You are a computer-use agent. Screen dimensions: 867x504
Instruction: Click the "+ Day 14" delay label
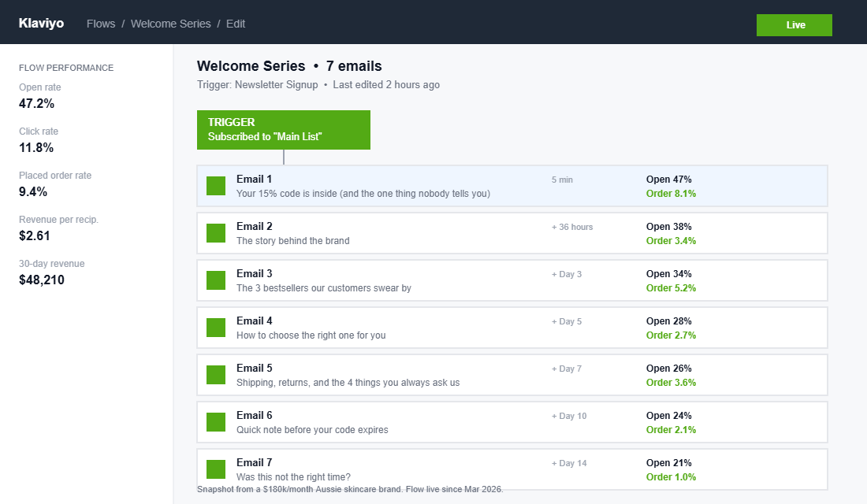(x=569, y=463)
